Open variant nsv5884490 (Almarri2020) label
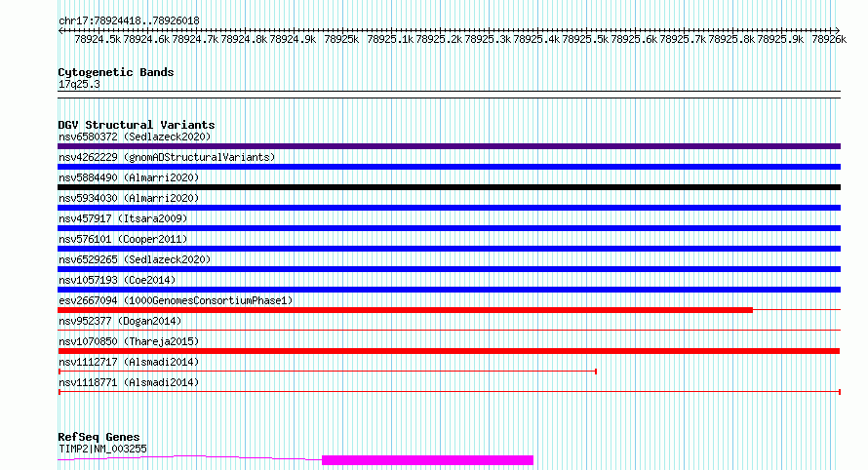The height and width of the screenshot is (470, 868). [x=129, y=177]
